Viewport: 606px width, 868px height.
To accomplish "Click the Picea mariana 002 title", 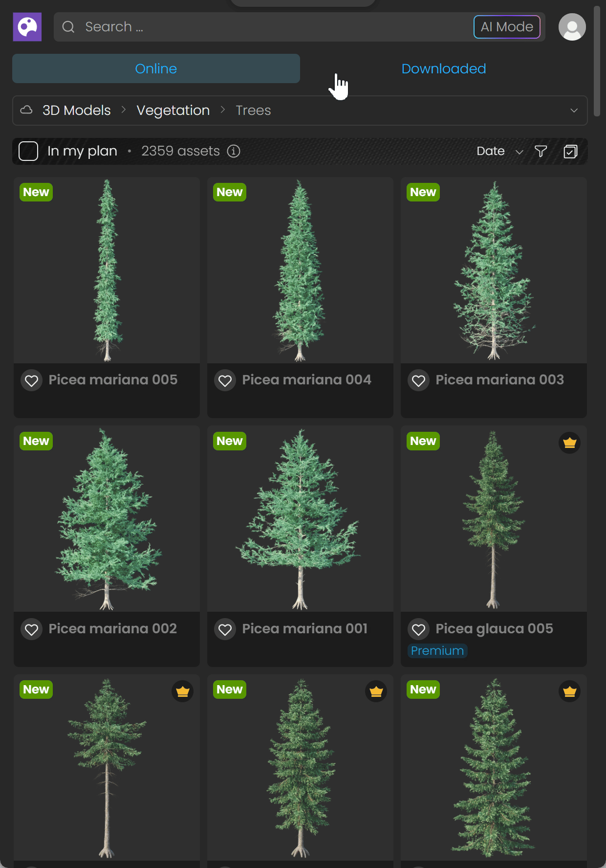I will coord(113,629).
